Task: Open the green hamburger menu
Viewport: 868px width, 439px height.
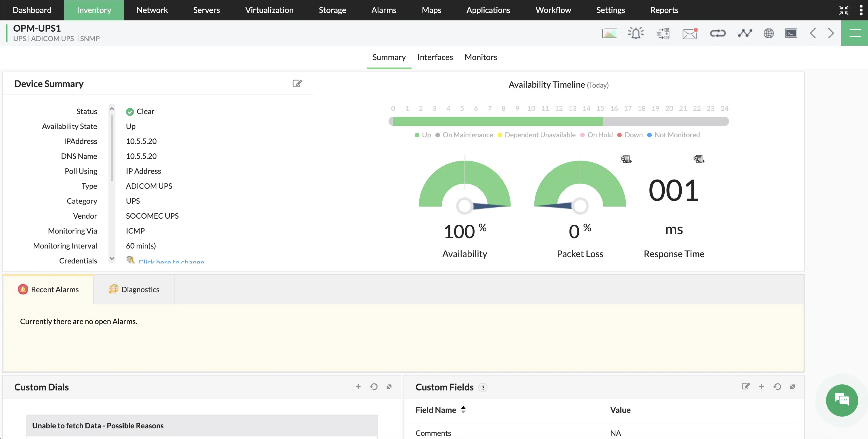Action: click(x=854, y=33)
